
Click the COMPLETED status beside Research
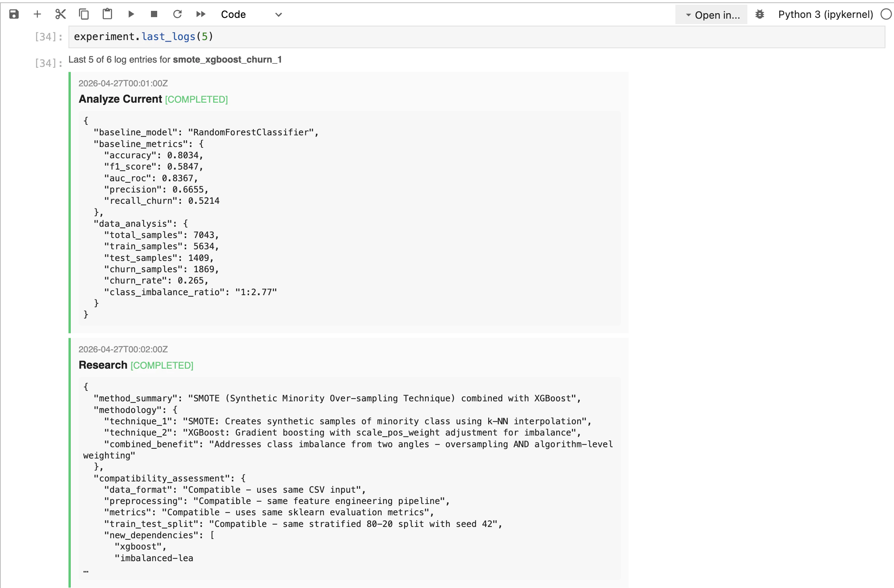click(162, 366)
